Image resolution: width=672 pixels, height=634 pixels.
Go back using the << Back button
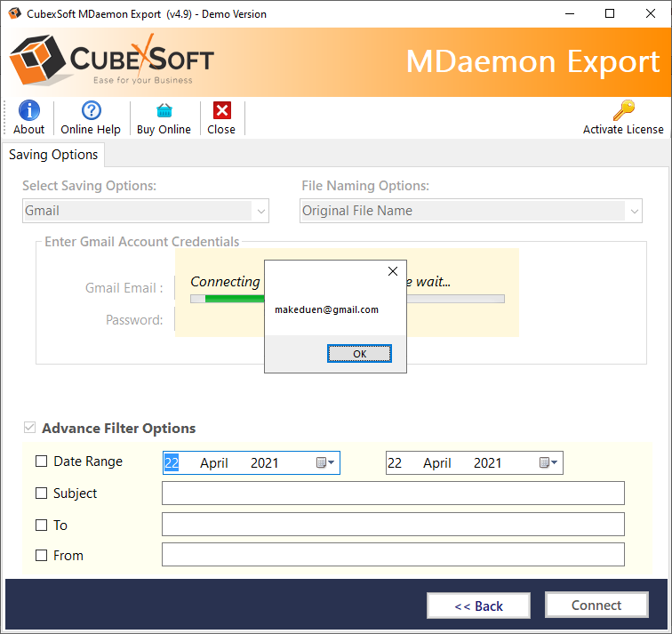[x=478, y=606]
